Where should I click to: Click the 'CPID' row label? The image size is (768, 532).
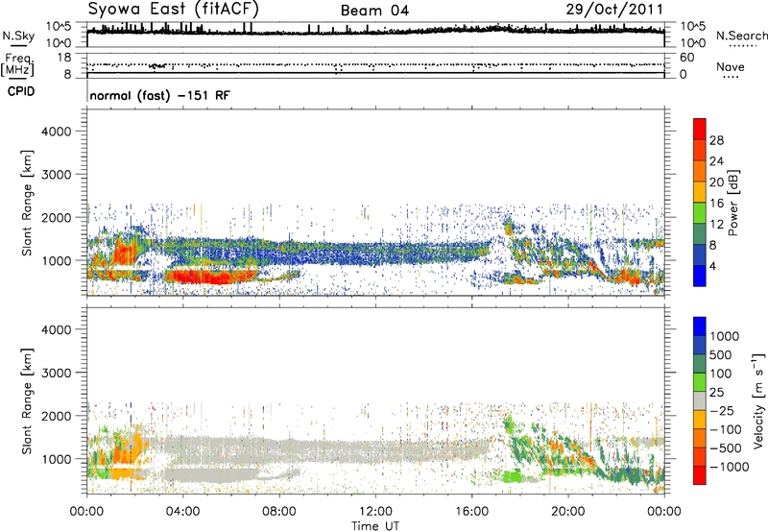[x=21, y=91]
